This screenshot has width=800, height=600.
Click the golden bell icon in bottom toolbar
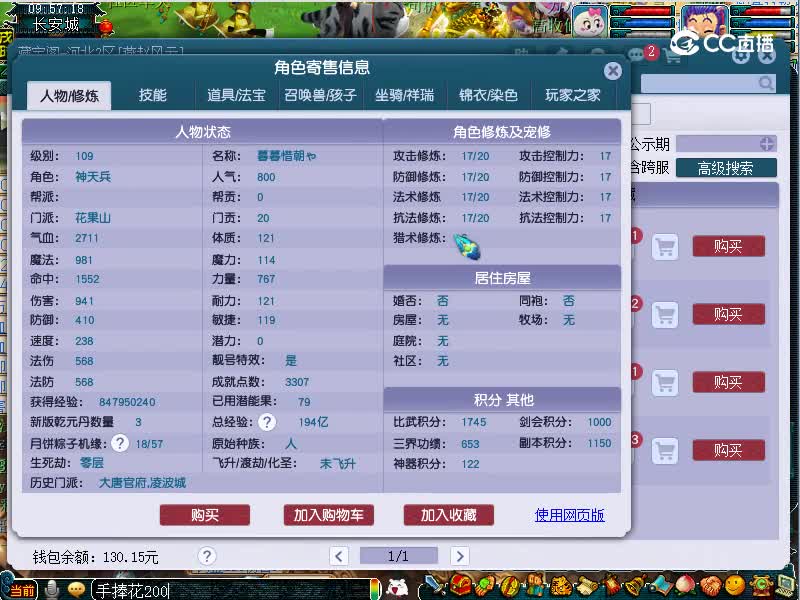636,585
